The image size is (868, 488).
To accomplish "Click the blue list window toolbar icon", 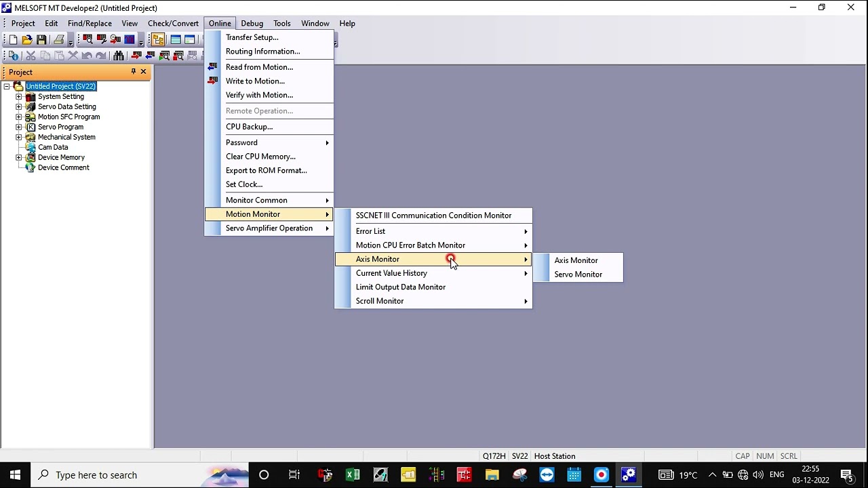I will [176, 39].
